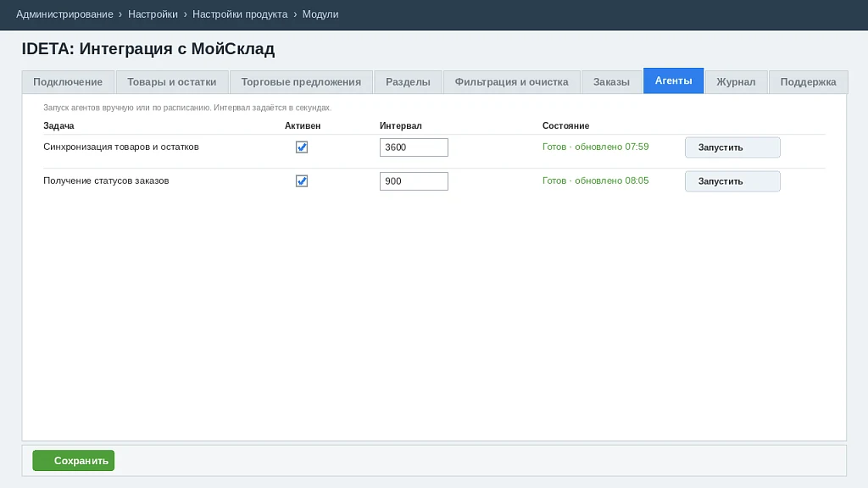Select Фильтрация и очистка tab
The height and width of the screenshot is (488, 868).
click(x=511, y=82)
